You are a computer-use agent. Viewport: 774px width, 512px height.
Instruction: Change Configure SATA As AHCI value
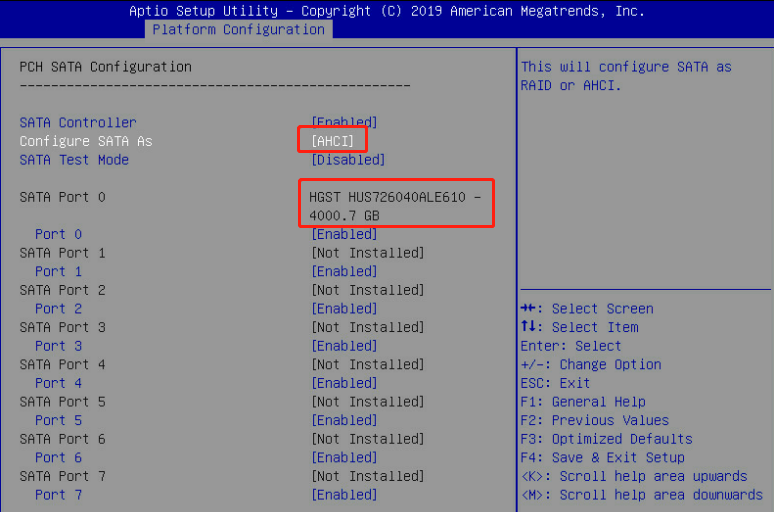tap(332, 141)
